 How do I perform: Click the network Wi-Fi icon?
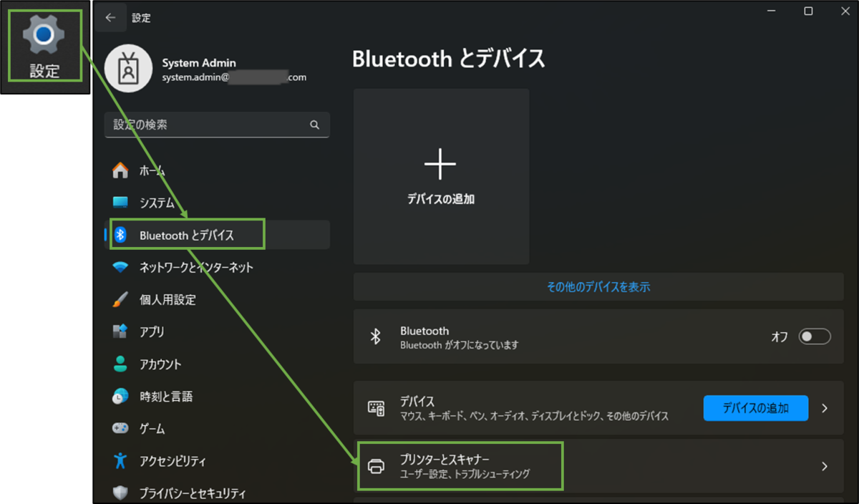120,267
